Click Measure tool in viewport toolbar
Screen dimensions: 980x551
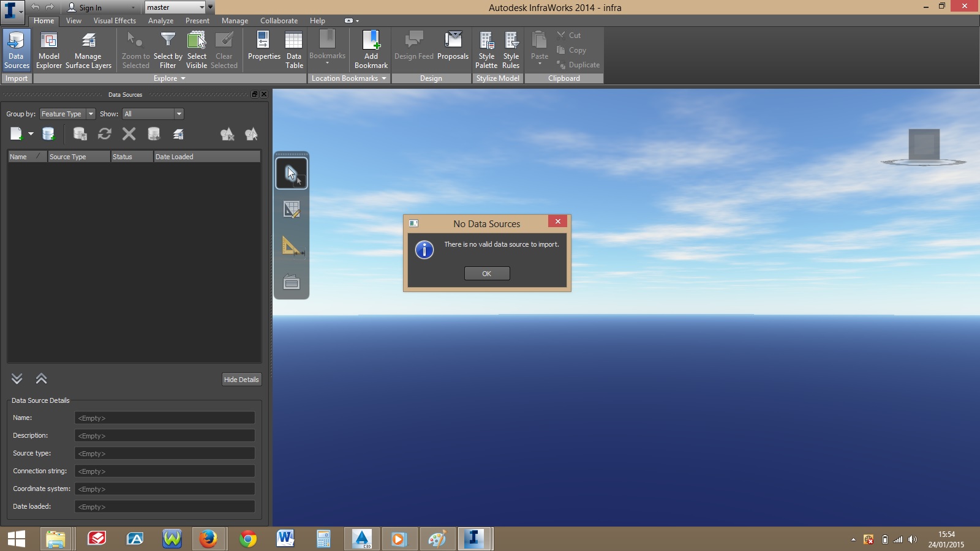coord(292,246)
